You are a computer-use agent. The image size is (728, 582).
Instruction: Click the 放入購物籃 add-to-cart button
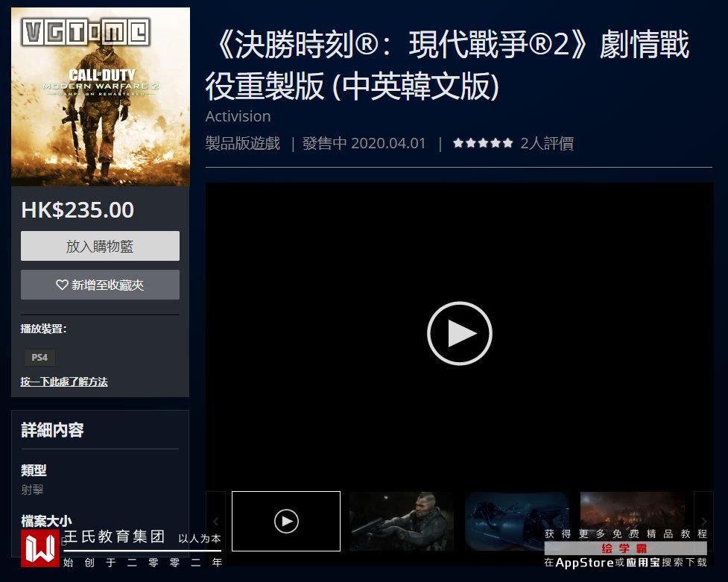[100, 246]
